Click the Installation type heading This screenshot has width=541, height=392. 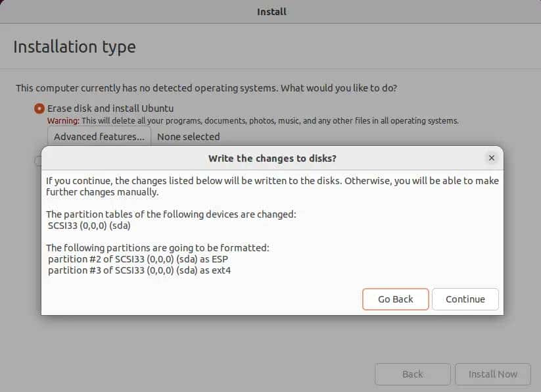pos(74,46)
